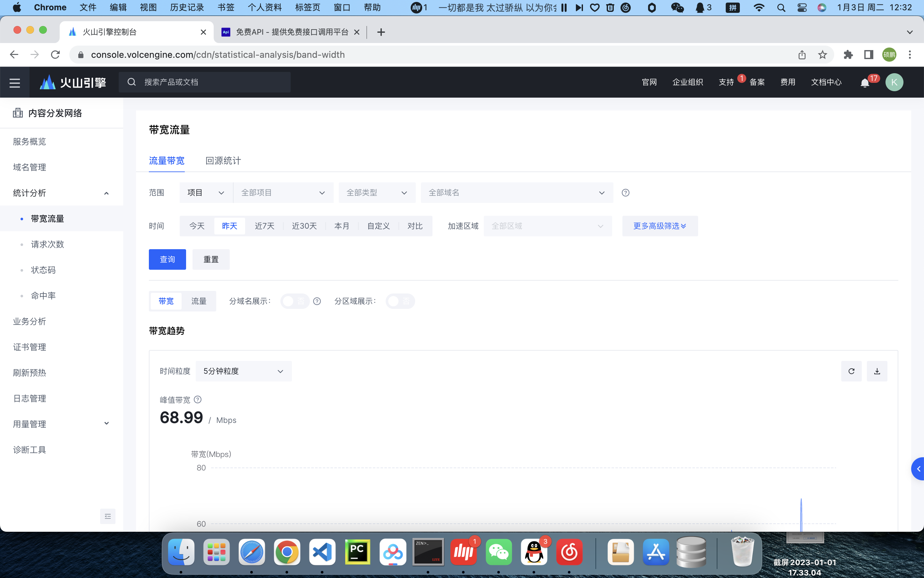Open a new browser tab
924x578 pixels.
tap(381, 32)
